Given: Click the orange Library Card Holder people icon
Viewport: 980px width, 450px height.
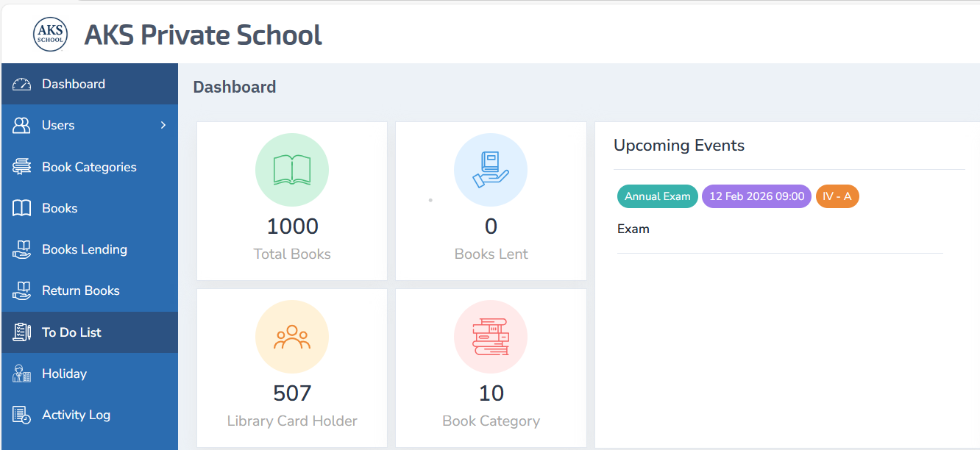Looking at the screenshot, I should pyautogui.click(x=292, y=337).
